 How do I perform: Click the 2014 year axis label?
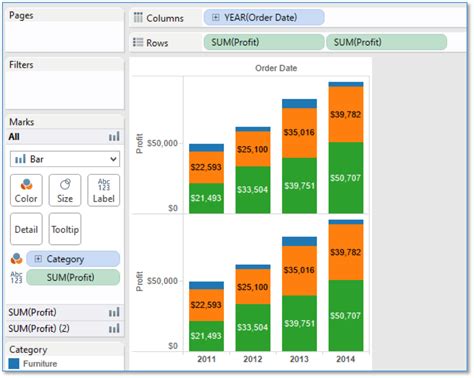click(345, 359)
